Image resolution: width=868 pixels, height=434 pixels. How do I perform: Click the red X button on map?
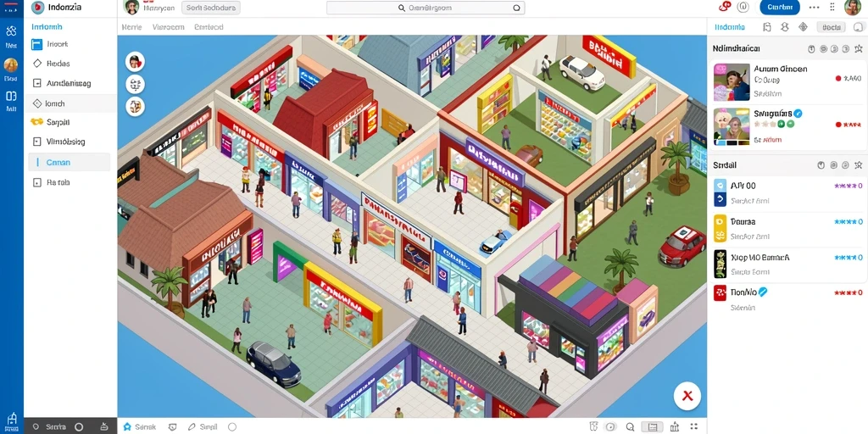[687, 396]
